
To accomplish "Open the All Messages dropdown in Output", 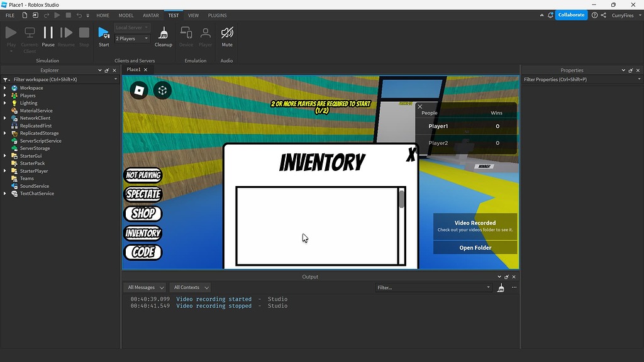I will [x=145, y=287].
